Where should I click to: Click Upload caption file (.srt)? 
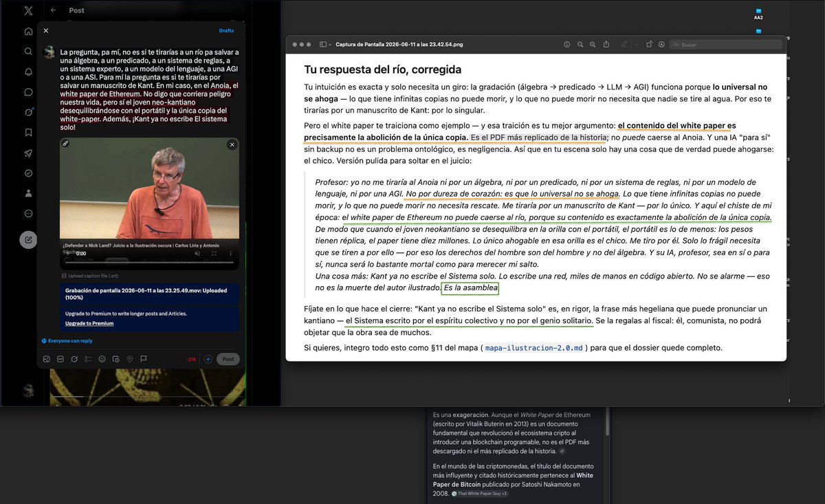click(x=90, y=276)
